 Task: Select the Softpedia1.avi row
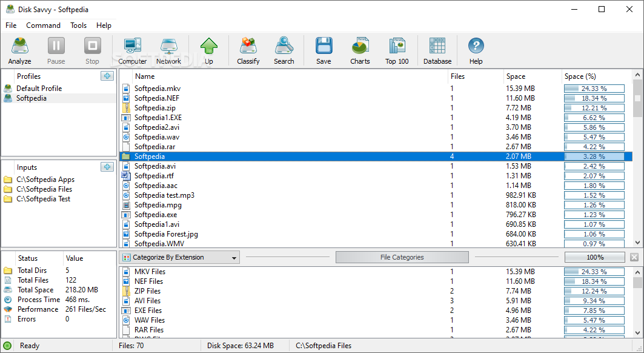click(376, 224)
